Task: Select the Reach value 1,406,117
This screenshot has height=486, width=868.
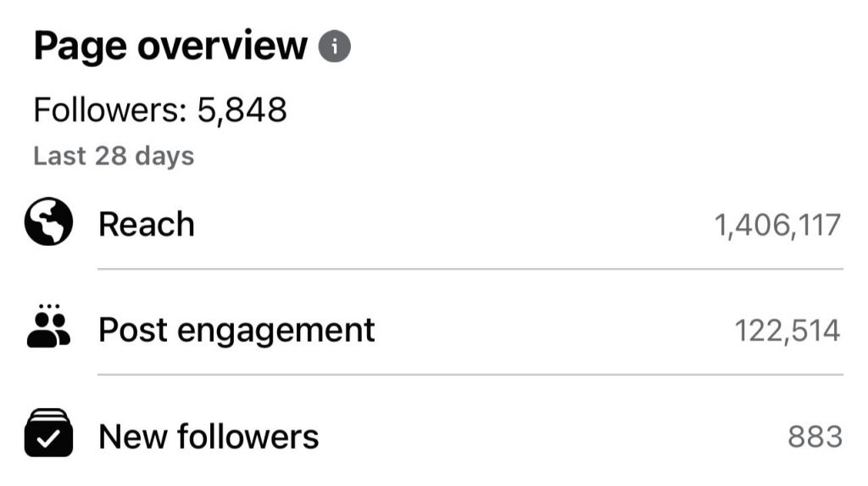Action: 778,226
